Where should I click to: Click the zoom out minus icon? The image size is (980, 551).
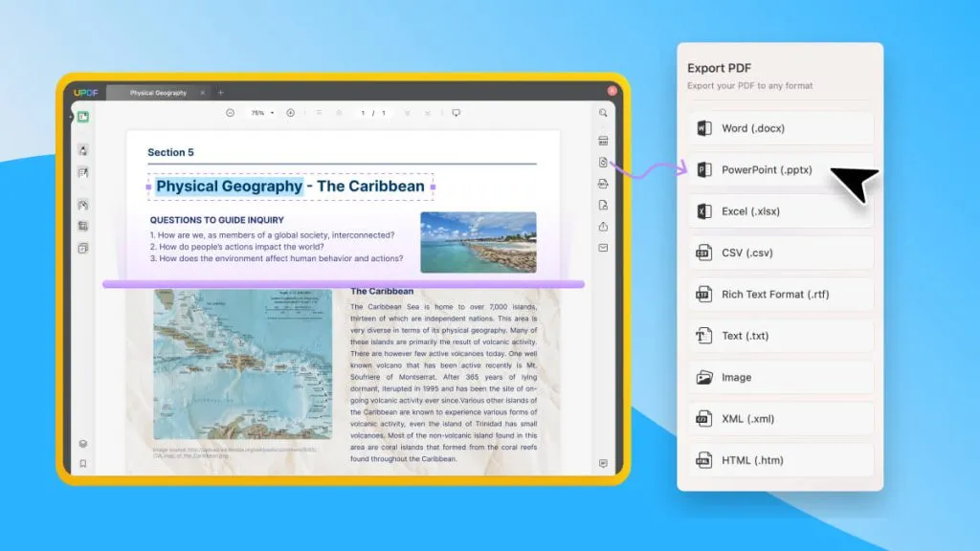pos(230,113)
